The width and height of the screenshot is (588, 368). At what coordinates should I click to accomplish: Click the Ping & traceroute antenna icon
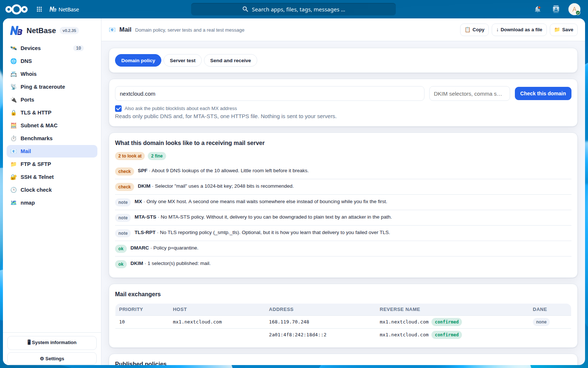pyautogui.click(x=14, y=87)
